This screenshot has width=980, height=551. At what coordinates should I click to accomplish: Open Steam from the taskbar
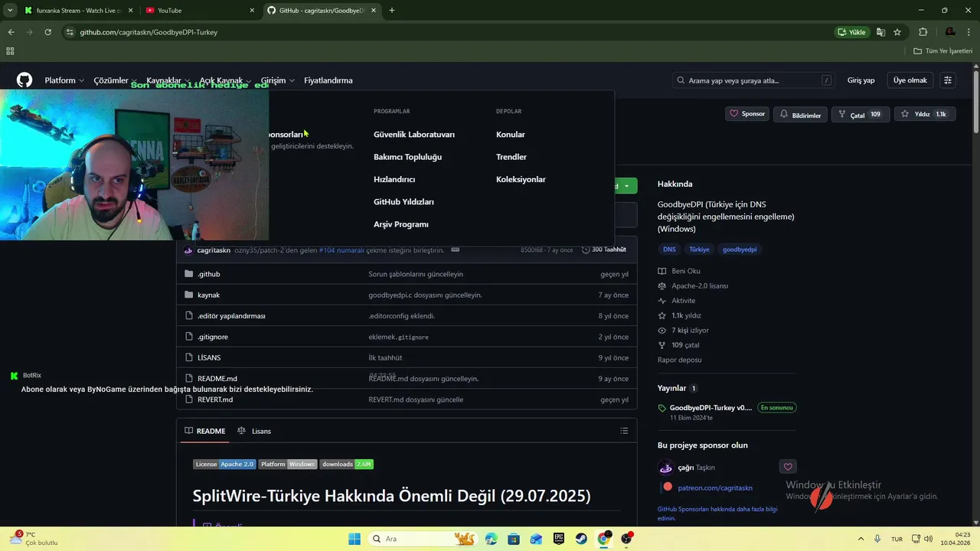tap(581, 539)
